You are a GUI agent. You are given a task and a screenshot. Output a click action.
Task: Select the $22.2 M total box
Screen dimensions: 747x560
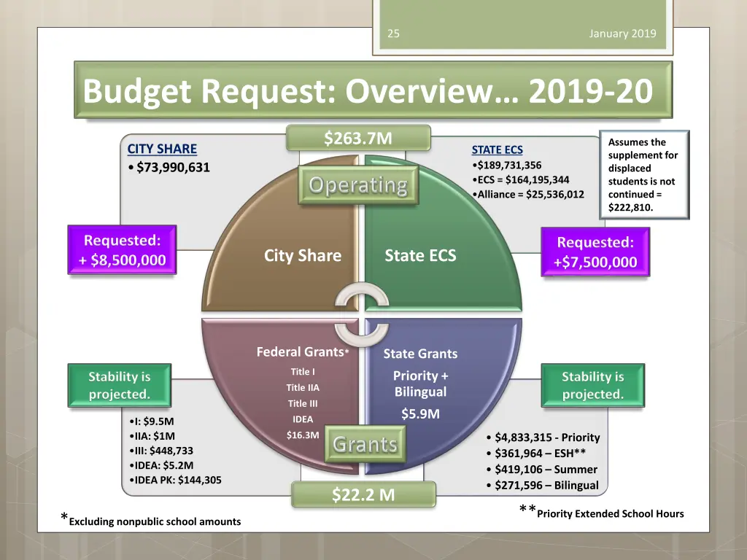363,495
